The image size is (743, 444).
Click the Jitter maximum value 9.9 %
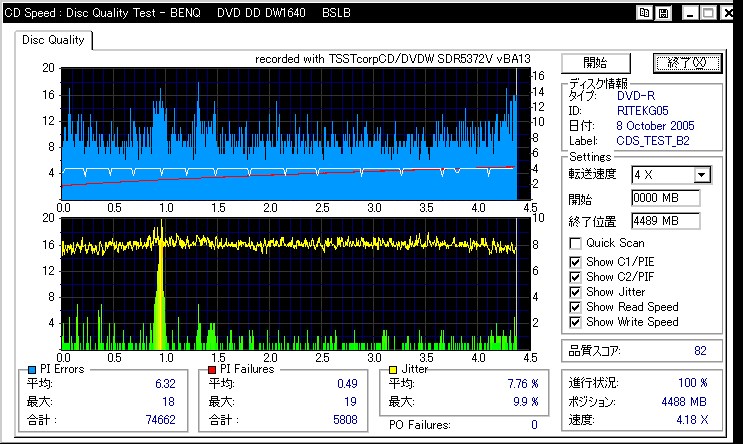coord(526,402)
